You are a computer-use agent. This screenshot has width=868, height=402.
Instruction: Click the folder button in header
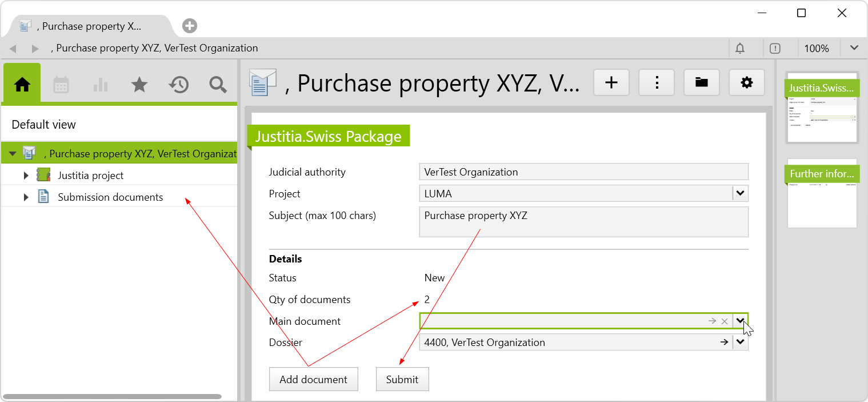coord(702,83)
